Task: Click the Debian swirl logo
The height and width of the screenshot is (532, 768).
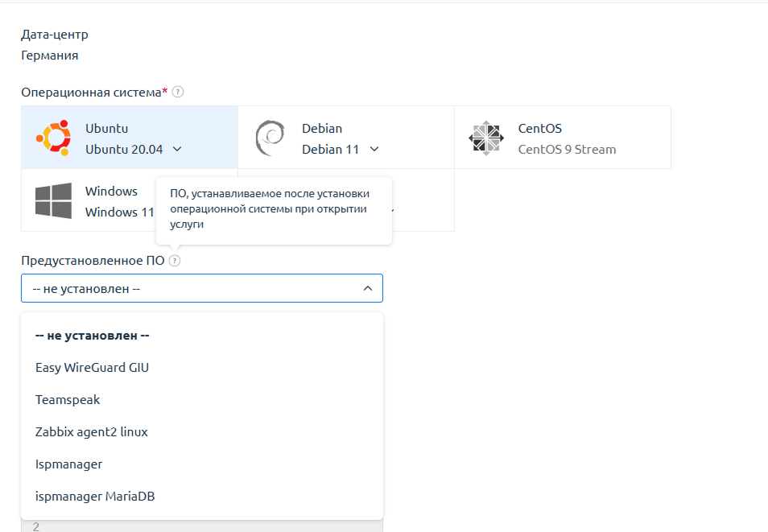Action: pyautogui.click(x=270, y=138)
